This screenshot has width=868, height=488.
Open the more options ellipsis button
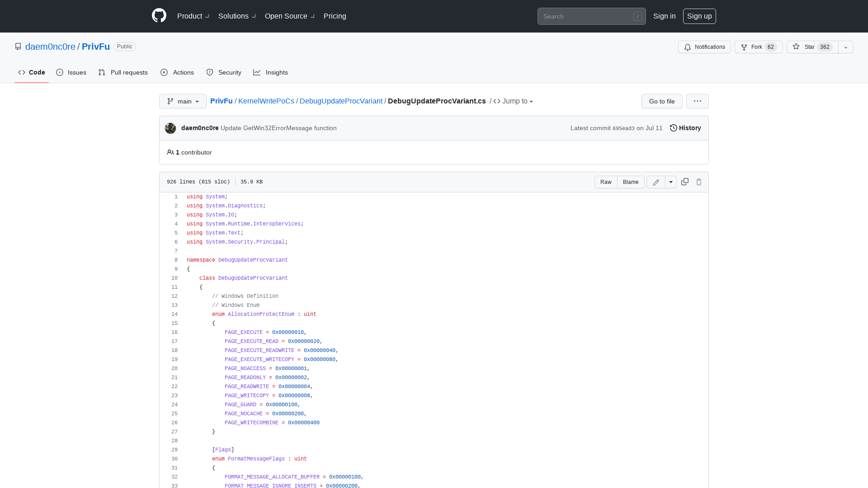point(698,101)
